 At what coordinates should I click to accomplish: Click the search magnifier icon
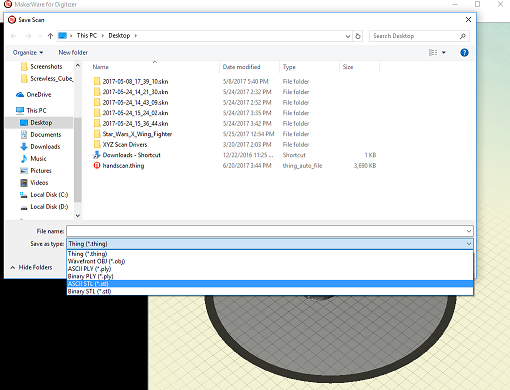[x=463, y=36]
